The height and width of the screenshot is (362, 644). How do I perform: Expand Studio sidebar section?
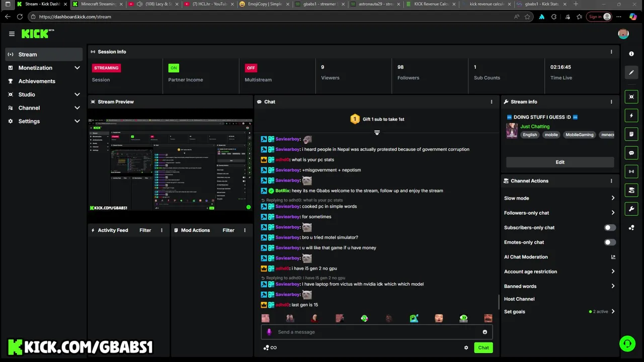click(77, 95)
